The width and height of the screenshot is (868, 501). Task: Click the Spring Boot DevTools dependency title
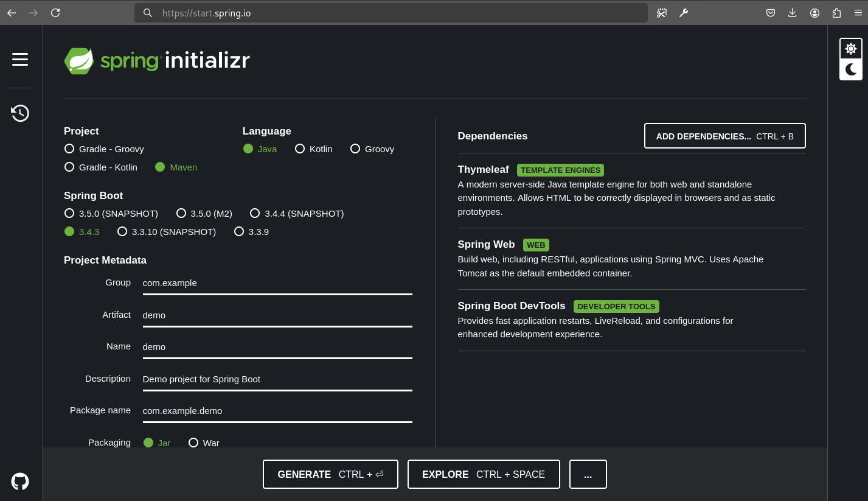click(512, 306)
